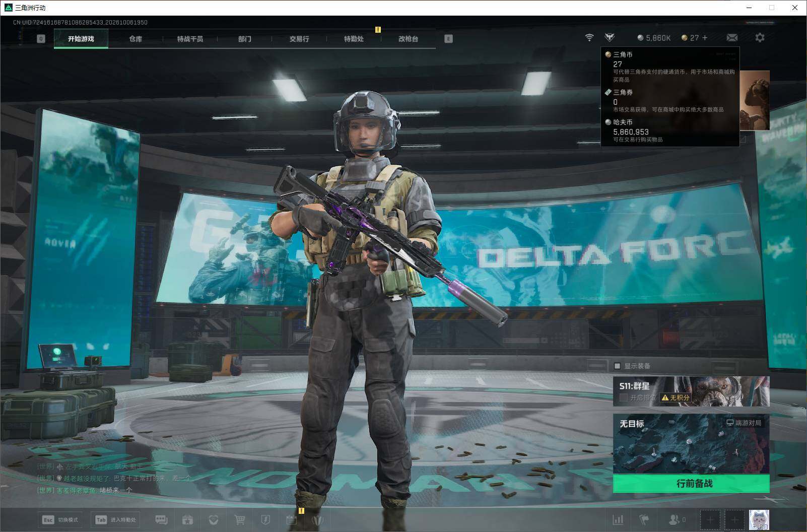This screenshot has width=807, height=532.
Task: Open the chat bubble icon in bottom bar
Action: 161,519
